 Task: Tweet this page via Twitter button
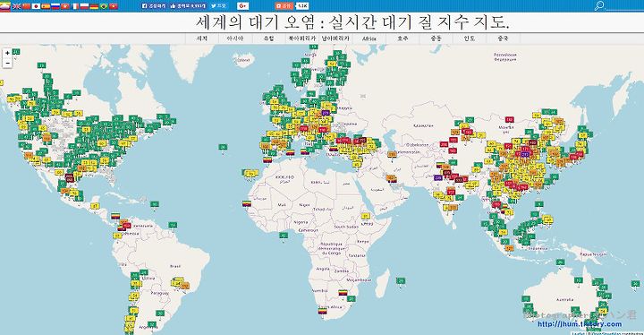tap(218, 6)
